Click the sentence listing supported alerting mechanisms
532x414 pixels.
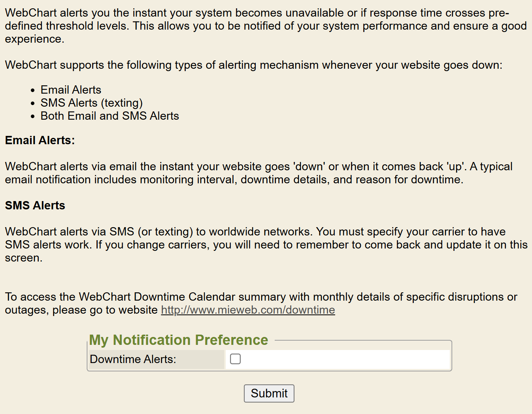(x=253, y=65)
